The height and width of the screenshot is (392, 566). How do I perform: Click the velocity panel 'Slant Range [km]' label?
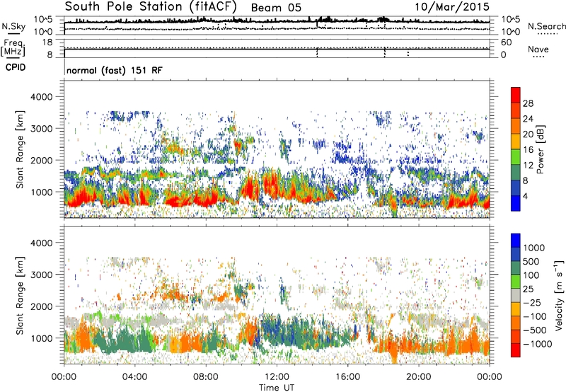pos(20,295)
